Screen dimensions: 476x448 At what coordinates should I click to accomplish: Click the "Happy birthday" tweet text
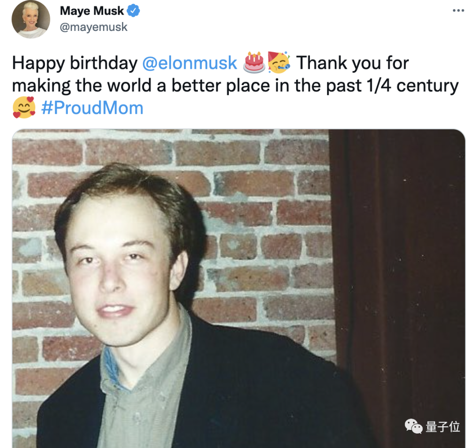tap(74, 63)
